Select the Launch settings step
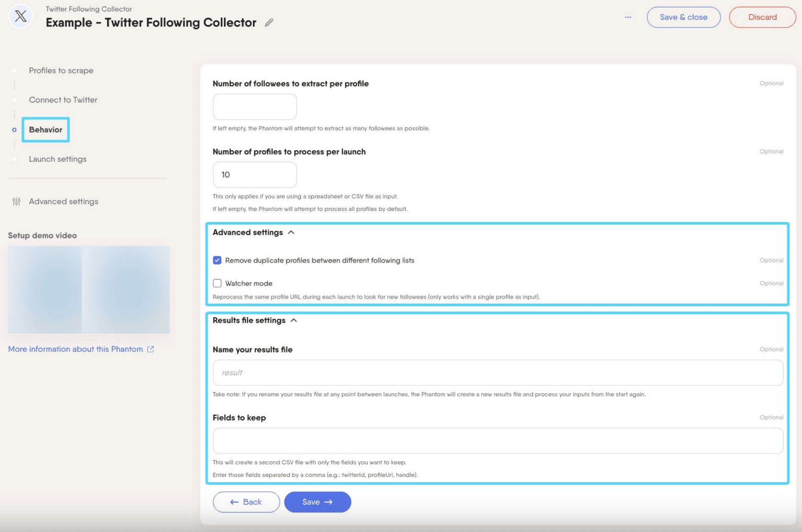Image resolution: width=802 pixels, height=532 pixels. (58, 159)
